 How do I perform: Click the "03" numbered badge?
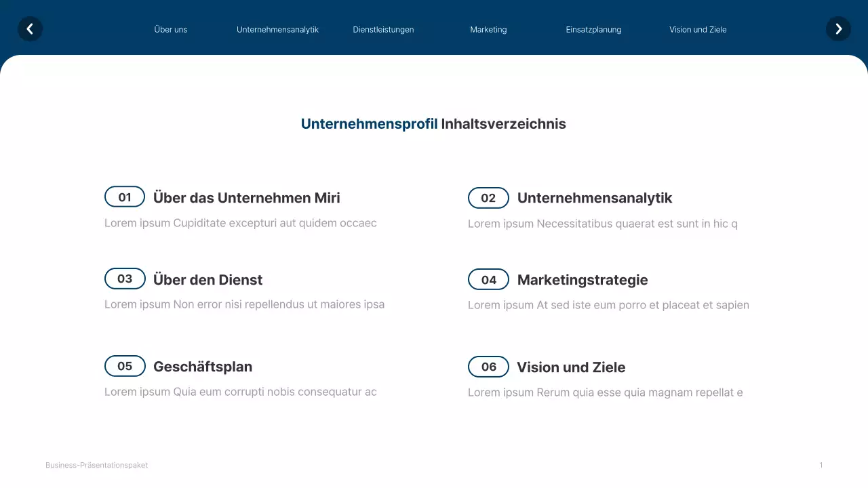[x=125, y=279]
